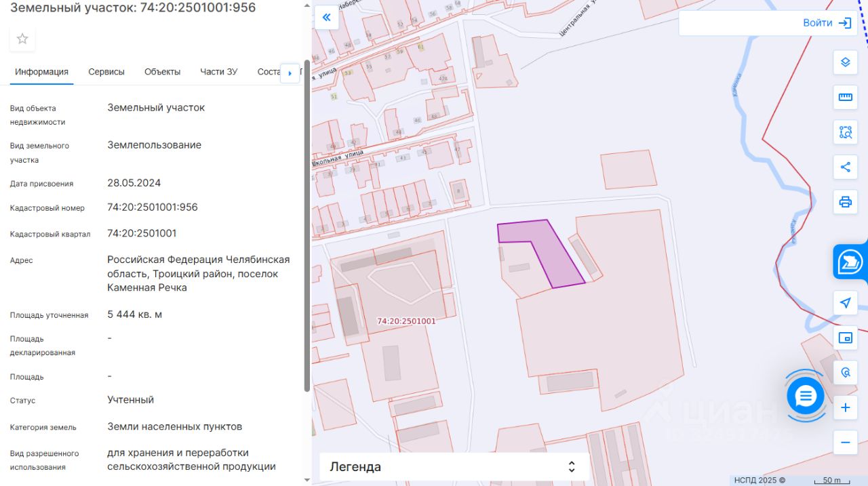The width and height of the screenshot is (868, 486).
Task: Zoom in the map with plus
Action: click(x=845, y=408)
